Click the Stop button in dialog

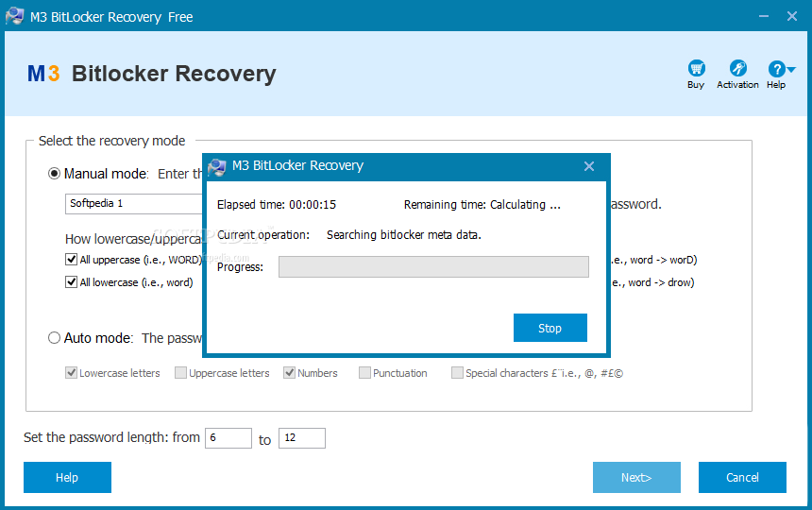[x=550, y=328]
